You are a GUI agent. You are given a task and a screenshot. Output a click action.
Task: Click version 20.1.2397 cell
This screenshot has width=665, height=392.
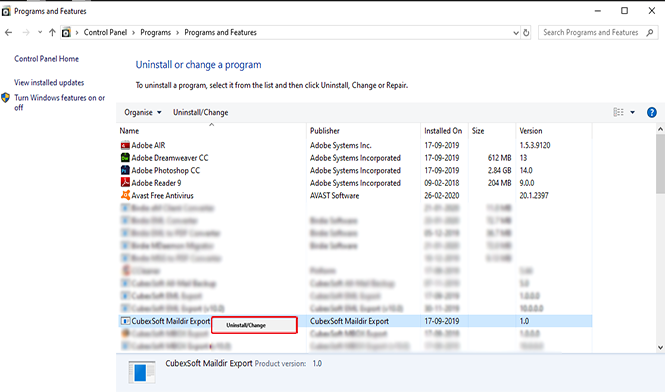pos(534,196)
